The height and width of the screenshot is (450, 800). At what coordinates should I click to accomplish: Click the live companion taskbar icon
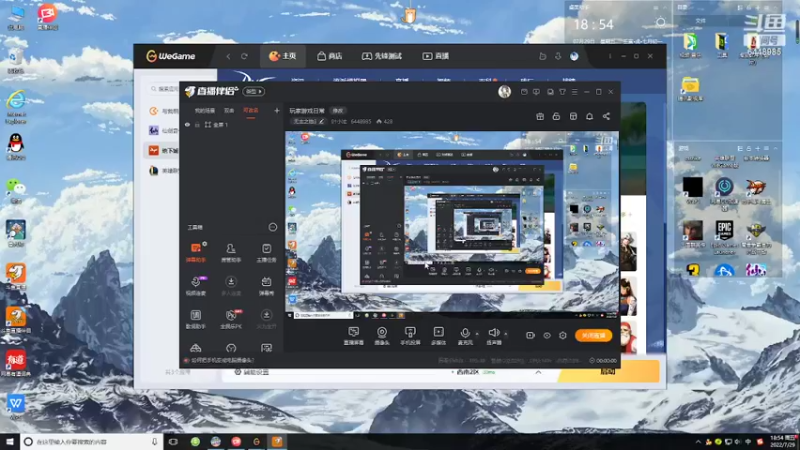click(x=277, y=441)
